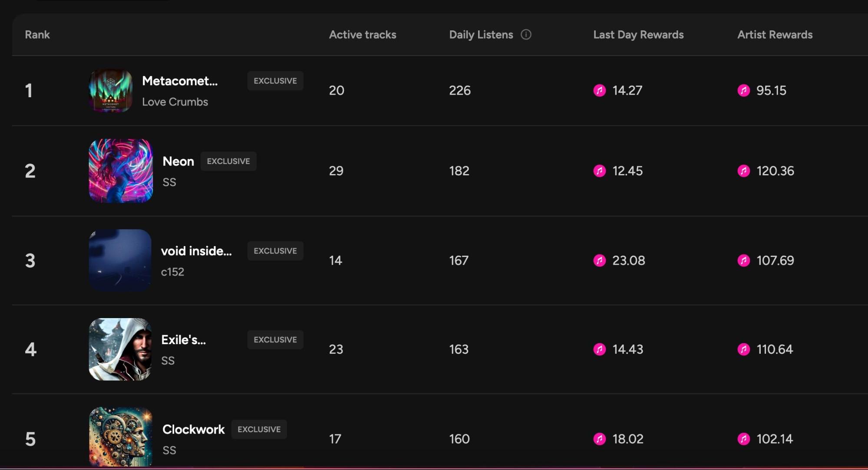Click the Daily Listens info icon
The height and width of the screenshot is (470, 868).
(x=526, y=35)
